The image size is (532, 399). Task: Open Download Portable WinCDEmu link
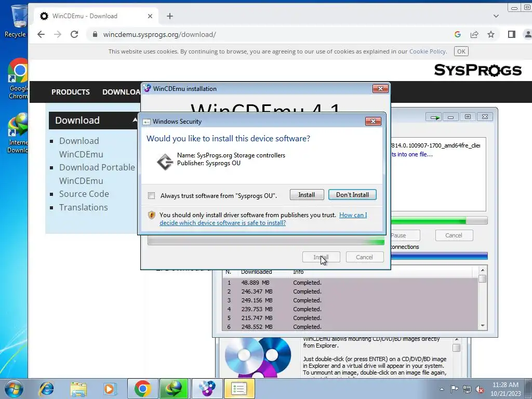(x=97, y=174)
